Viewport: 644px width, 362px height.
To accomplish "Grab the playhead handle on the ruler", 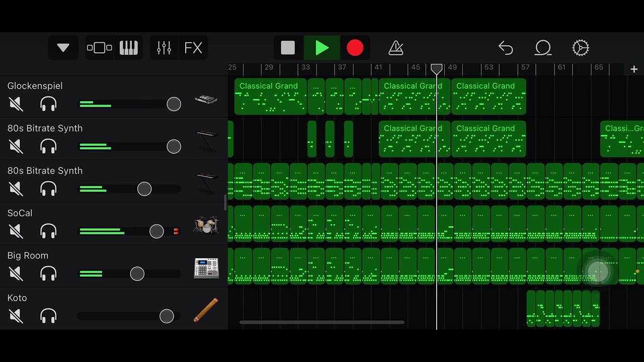I will coord(436,69).
